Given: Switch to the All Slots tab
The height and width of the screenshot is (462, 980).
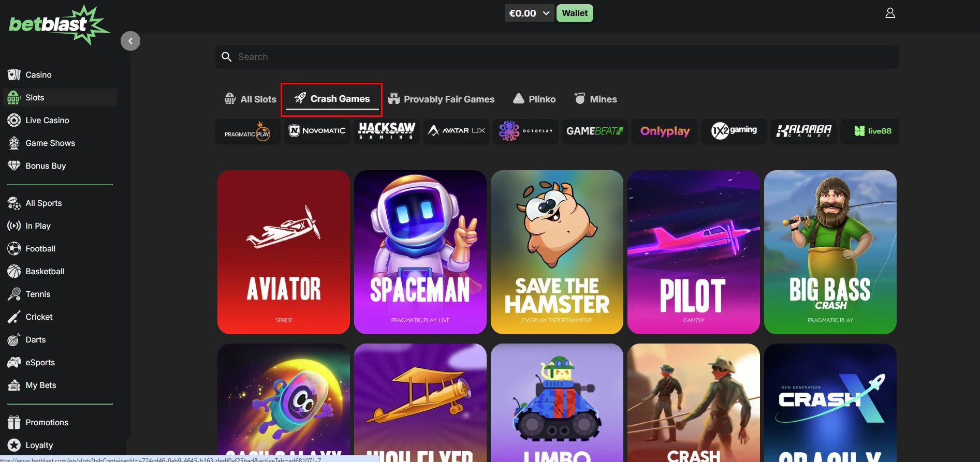Looking at the screenshot, I should coord(250,99).
